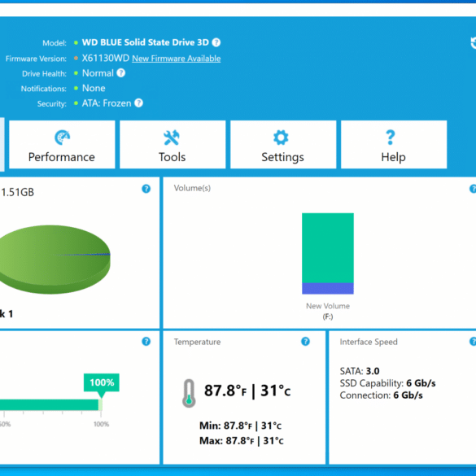Open the Settings tab

tap(283, 145)
